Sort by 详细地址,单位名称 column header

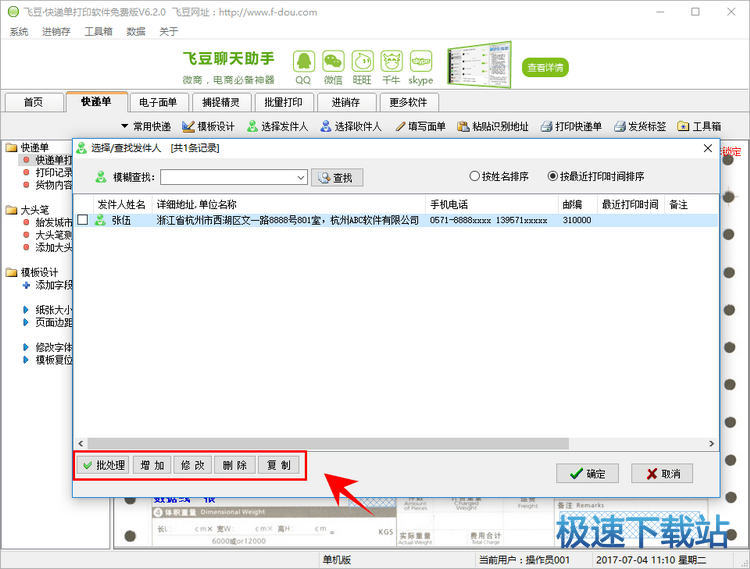coord(288,205)
